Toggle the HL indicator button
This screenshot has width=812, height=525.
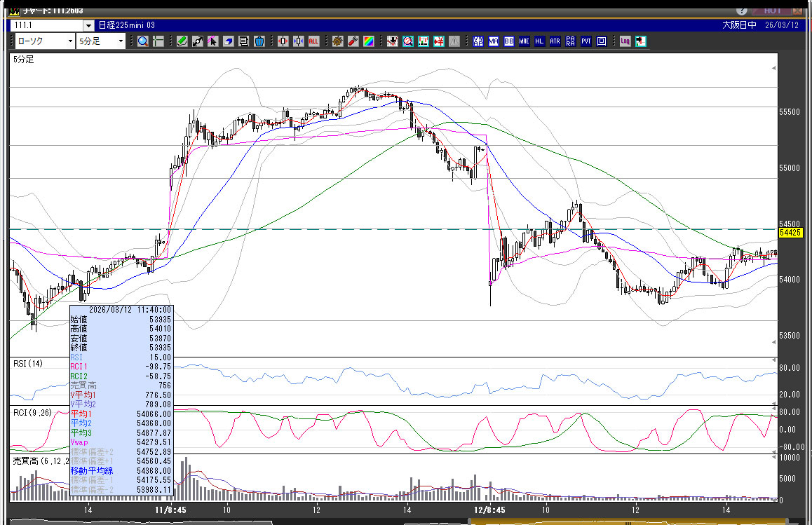point(539,41)
